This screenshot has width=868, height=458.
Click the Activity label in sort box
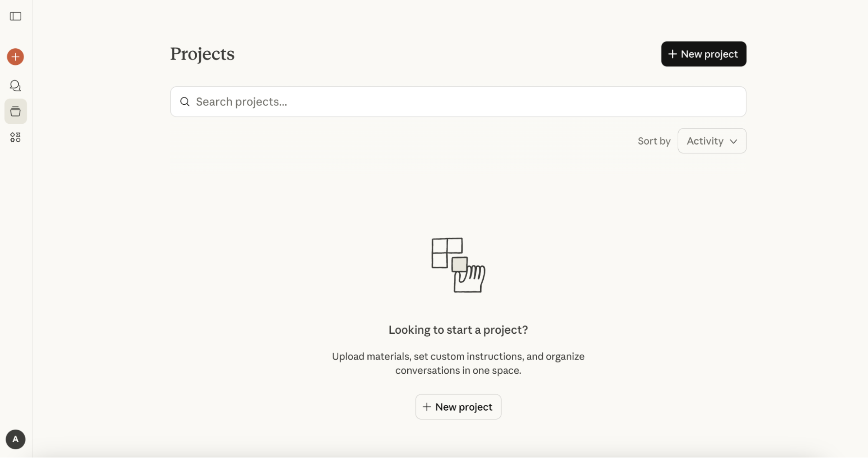tap(705, 141)
